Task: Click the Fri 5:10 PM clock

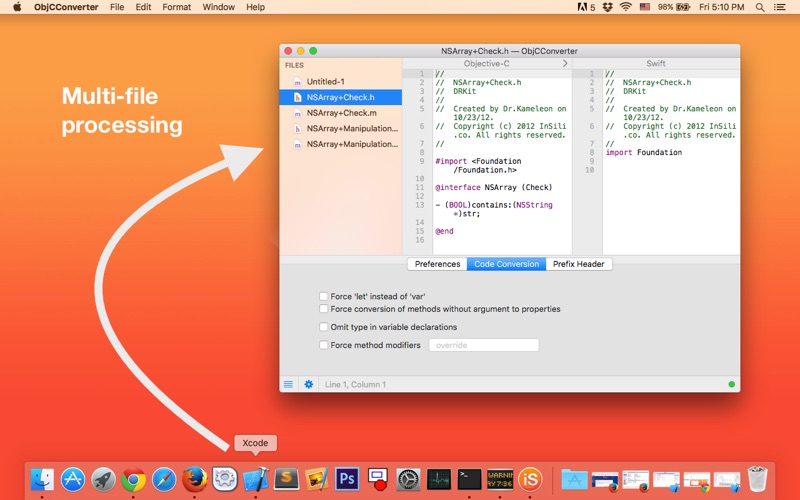Action: pos(721,7)
